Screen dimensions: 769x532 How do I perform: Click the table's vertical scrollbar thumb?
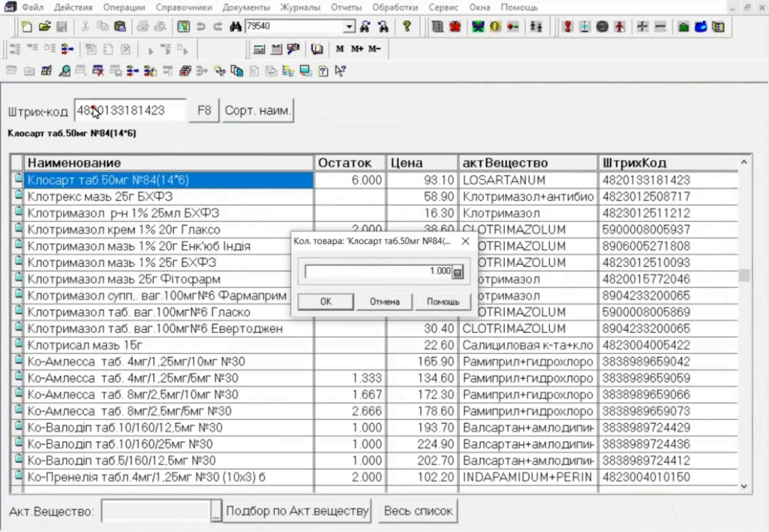[x=744, y=275]
